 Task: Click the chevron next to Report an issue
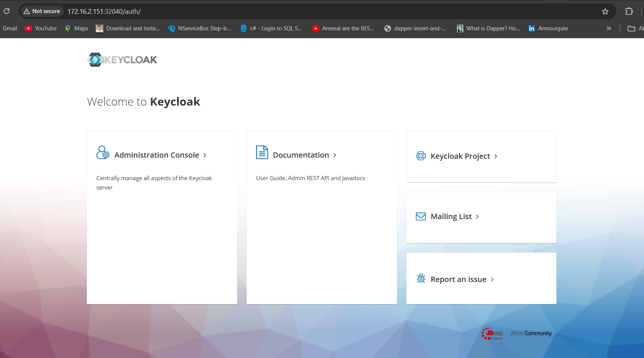click(492, 280)
